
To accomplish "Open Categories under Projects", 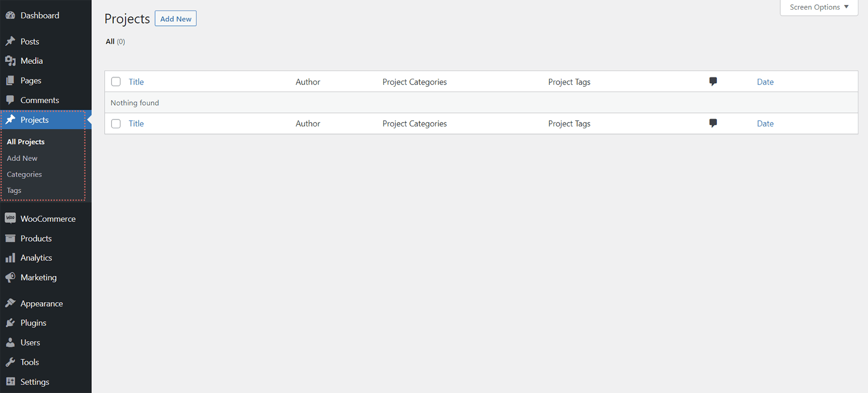I will pos(24,174).
